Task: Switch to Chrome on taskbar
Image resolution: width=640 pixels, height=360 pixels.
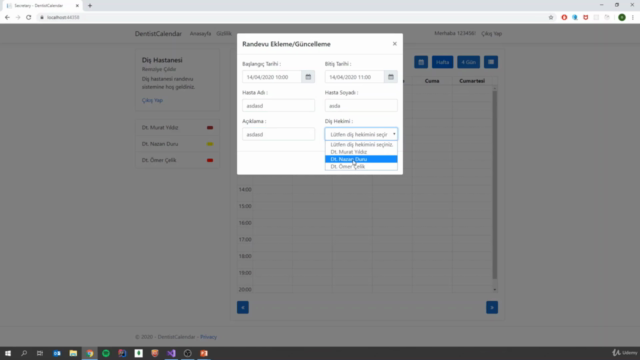Action: [x=90, y=353]
